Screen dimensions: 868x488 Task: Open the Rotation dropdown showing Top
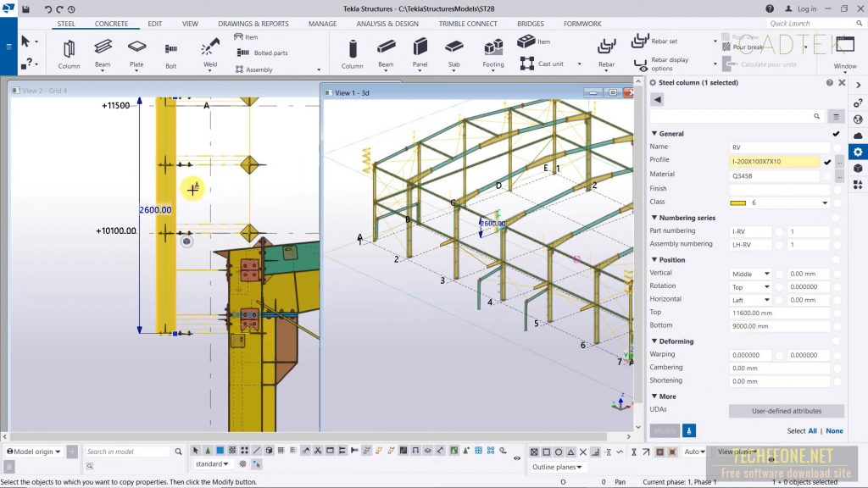coord(751,286)
